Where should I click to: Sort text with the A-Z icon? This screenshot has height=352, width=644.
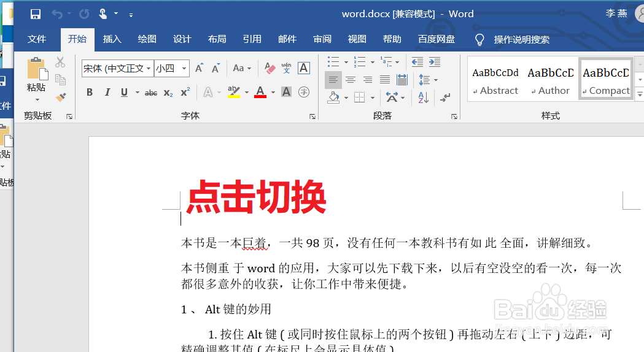[x=423, y=98]
